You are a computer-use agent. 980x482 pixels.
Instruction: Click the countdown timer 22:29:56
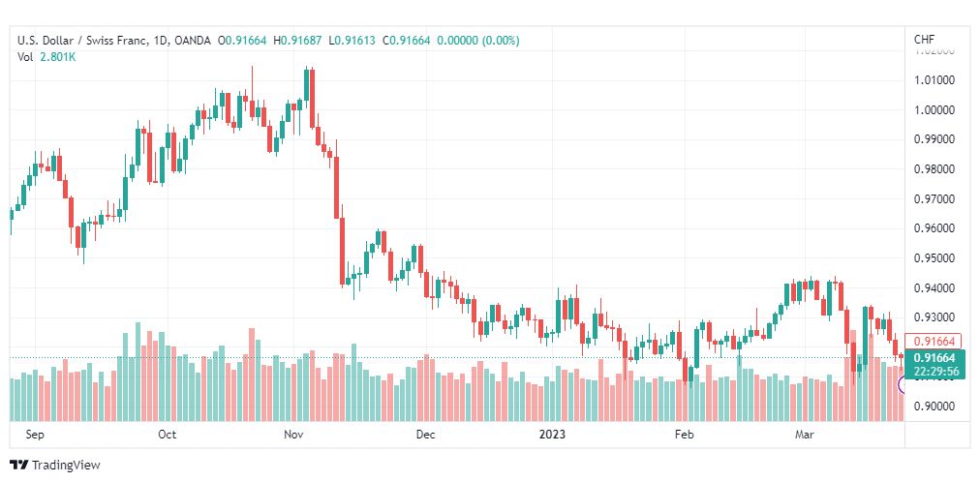tap(935, 372)
